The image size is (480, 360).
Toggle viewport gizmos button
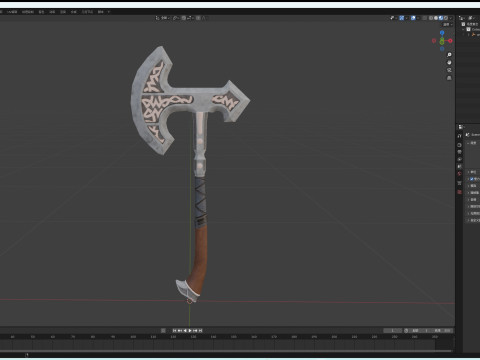point(402,18)
